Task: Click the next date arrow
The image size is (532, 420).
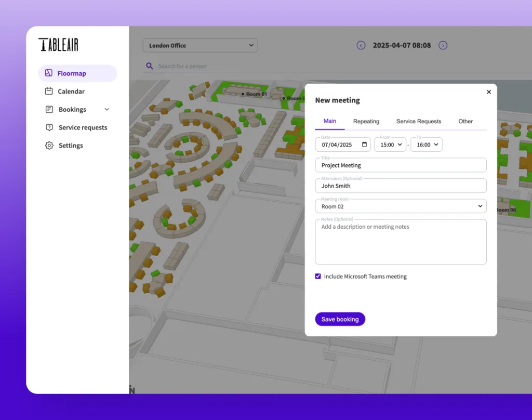Action: coord(443,45)
